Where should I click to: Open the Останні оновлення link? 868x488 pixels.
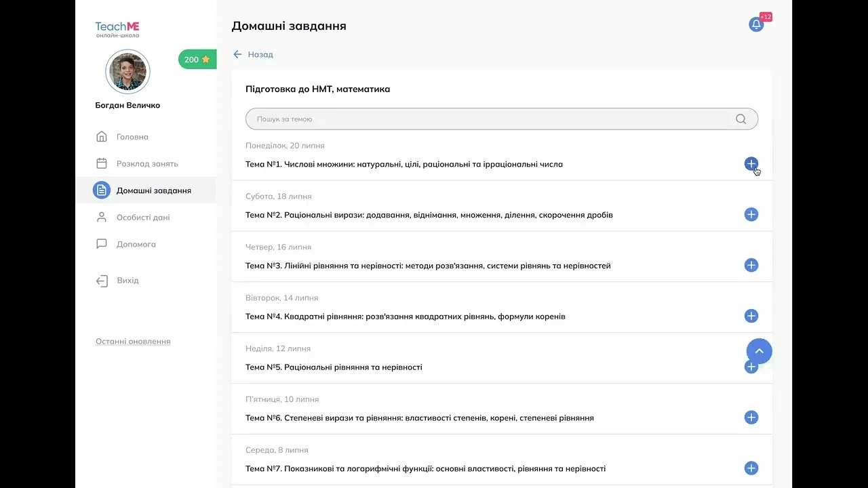tap(133, 342)
